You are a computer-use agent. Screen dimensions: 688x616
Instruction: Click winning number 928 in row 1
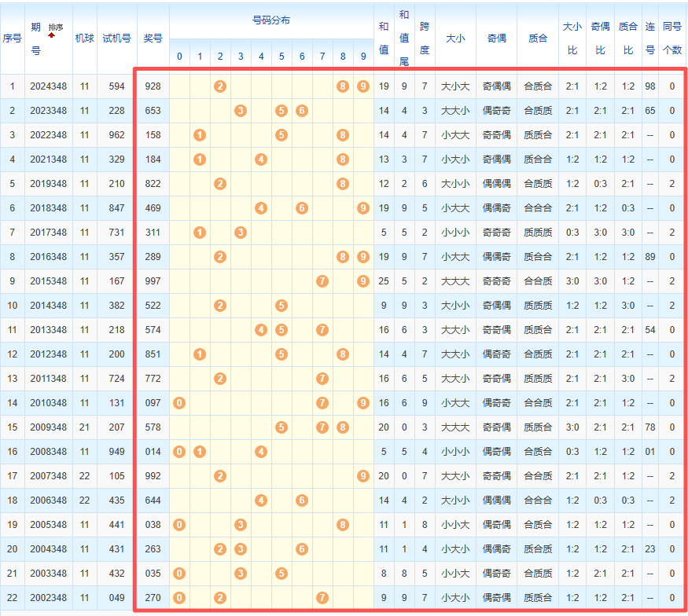(153, 86)
